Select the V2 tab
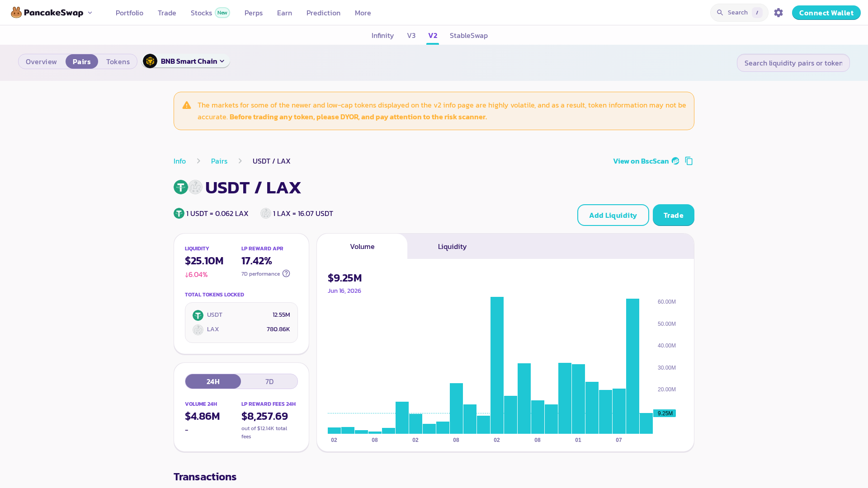This screenshot has height=488, width=868. click(x=433, y=35)
